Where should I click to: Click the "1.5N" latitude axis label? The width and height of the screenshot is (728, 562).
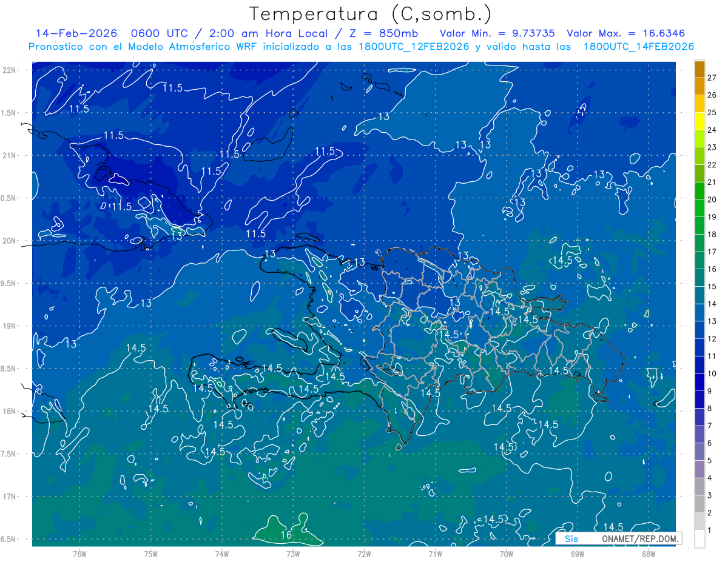coord(9,113)
